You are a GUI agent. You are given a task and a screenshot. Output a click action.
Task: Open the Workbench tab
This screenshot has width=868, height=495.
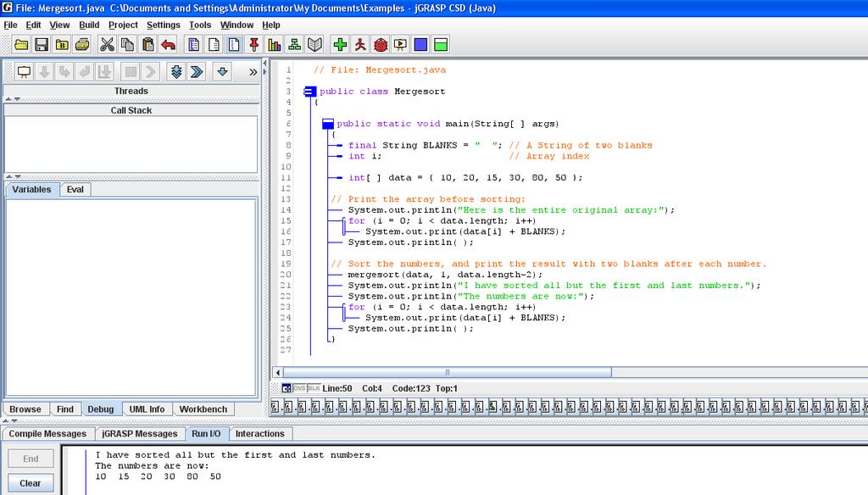[203, 409]
